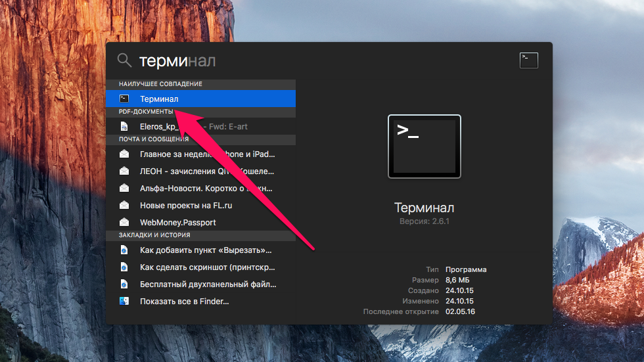Viewport: 644px width, 362px height.
Task: Open the Eleros_kp PDF document result
Action: coord(201,126)
